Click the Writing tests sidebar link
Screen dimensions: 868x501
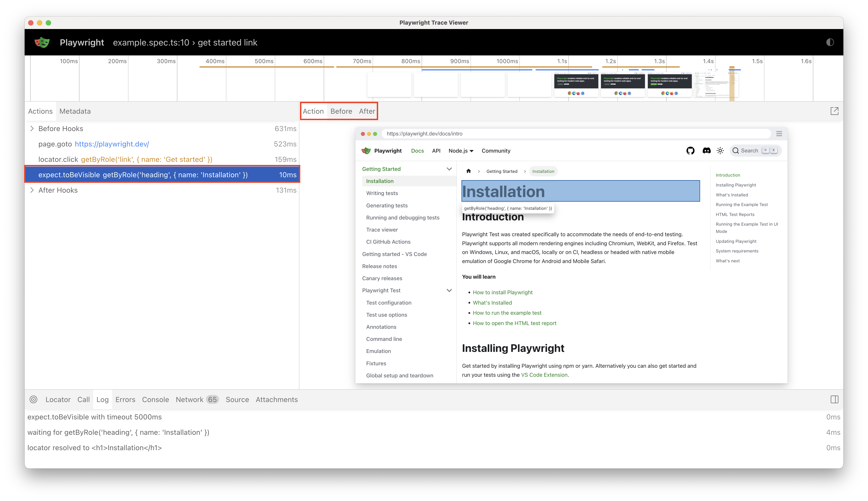point(382,193)
